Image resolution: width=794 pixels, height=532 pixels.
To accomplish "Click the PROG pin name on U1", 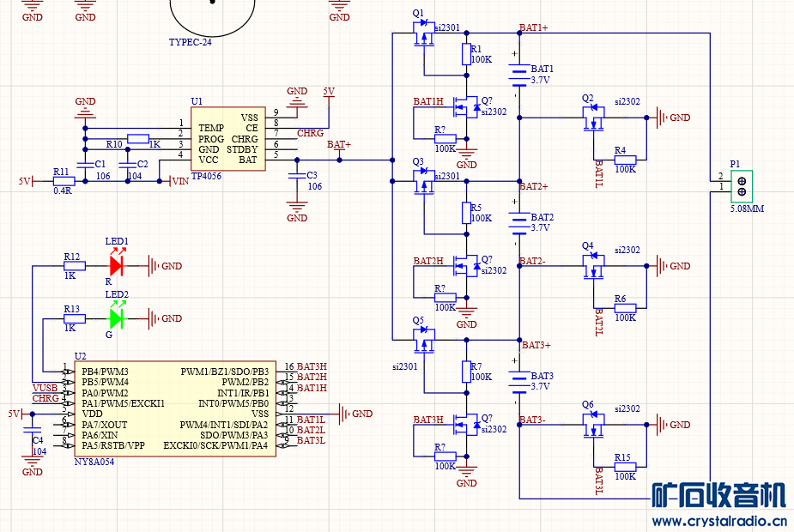I will (x=211, y=139).
